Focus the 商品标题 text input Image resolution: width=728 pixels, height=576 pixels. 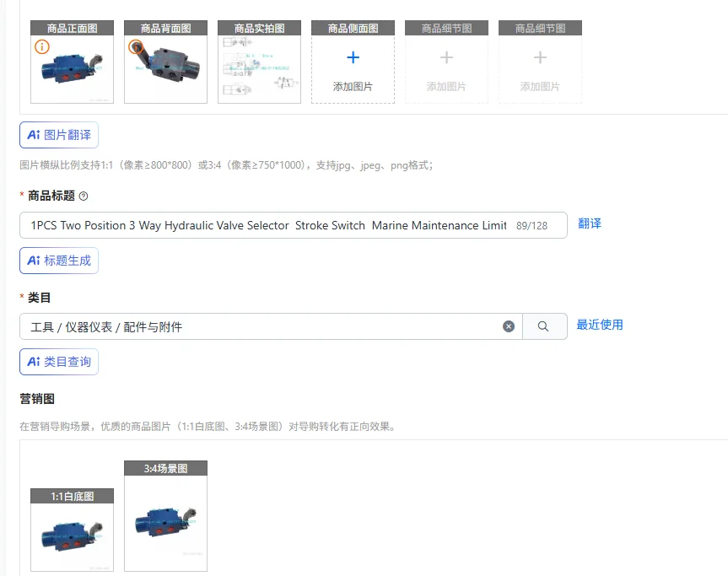point(294,225)
